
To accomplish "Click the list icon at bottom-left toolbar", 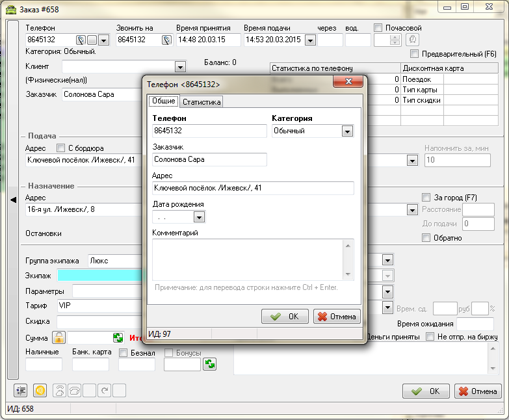I will (x=21, y=391).
